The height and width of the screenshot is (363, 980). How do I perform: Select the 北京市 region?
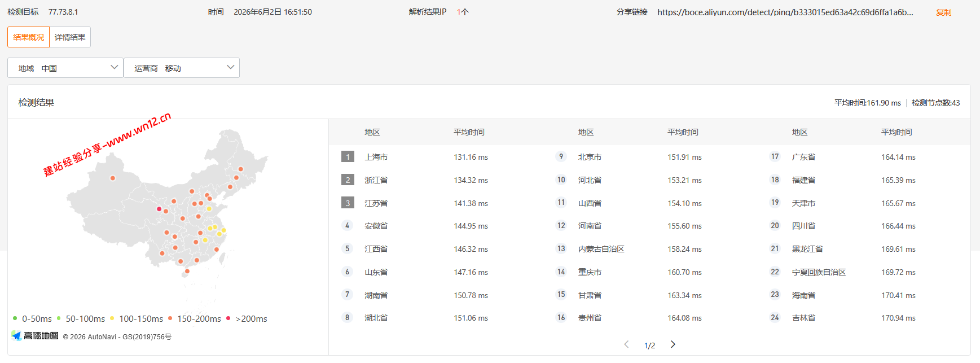pos(590,157)
